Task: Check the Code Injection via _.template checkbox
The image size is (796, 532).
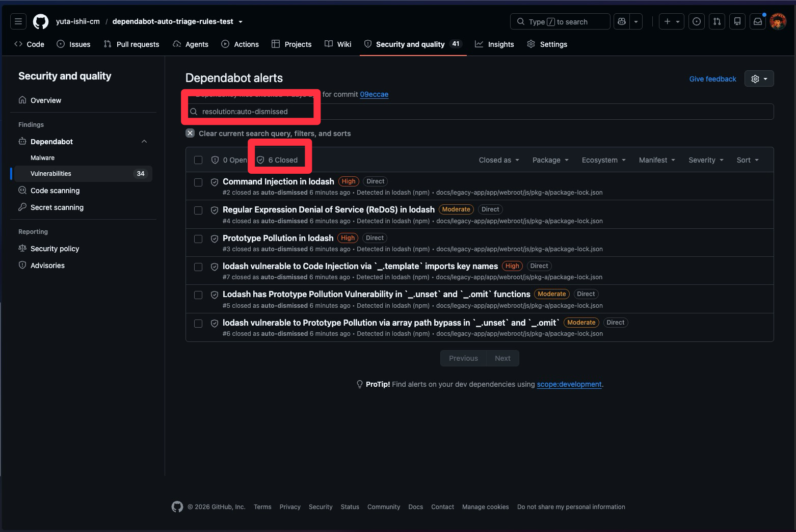Action: pyautogui.click(x=198, y=267)
